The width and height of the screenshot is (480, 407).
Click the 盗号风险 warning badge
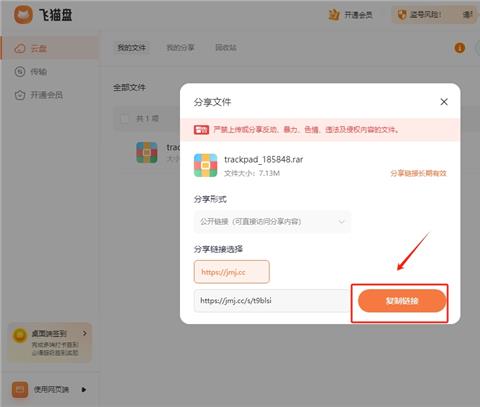[x=434, y=15]
